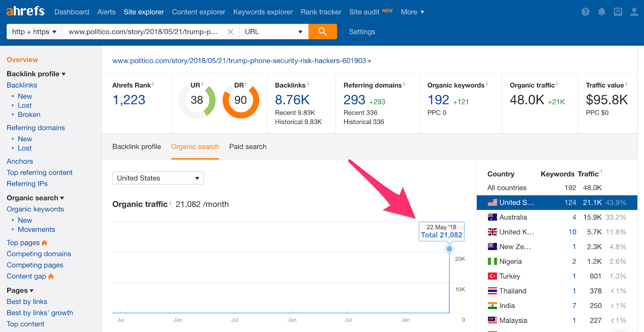Open the Competing domains link

pyautogui.click(x=39, y=254)
